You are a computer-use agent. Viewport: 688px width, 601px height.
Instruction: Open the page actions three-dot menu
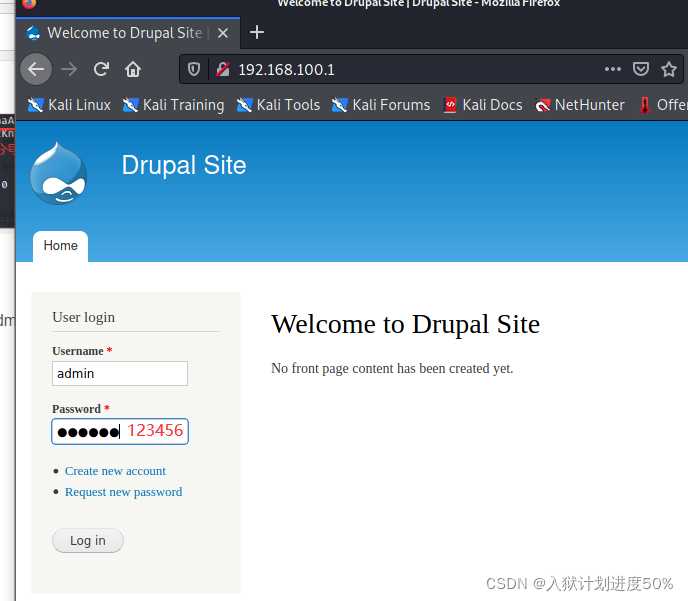coord(613,69)
